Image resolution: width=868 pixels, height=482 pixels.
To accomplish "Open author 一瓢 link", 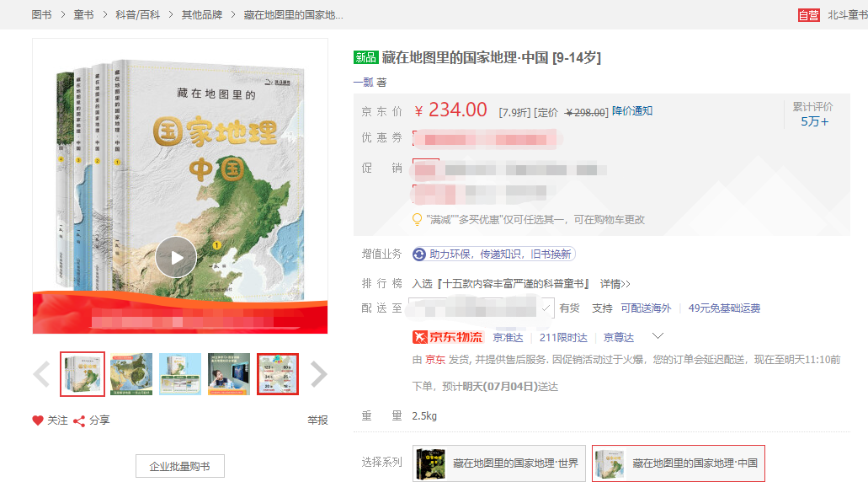I will point(364,83).
